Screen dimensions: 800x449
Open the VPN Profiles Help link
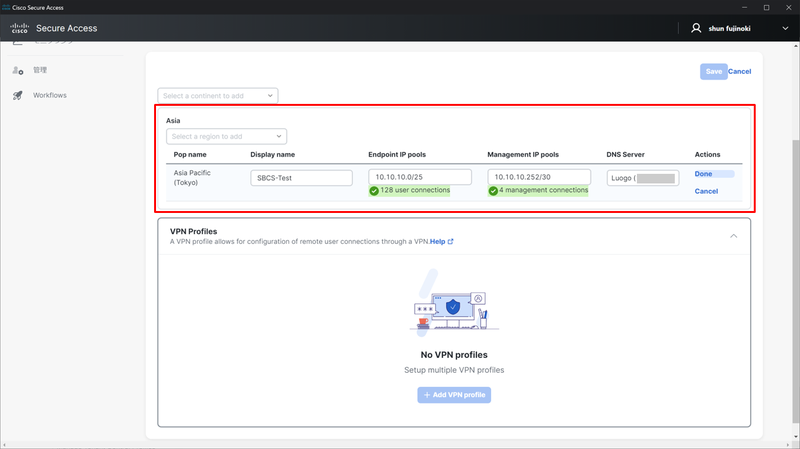(437, 242)
